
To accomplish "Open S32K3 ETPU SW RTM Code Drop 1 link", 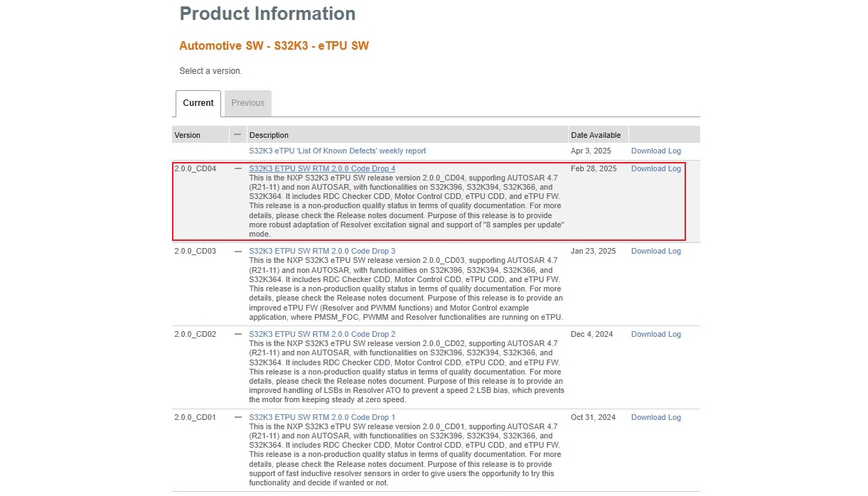I will click(322, 418).
